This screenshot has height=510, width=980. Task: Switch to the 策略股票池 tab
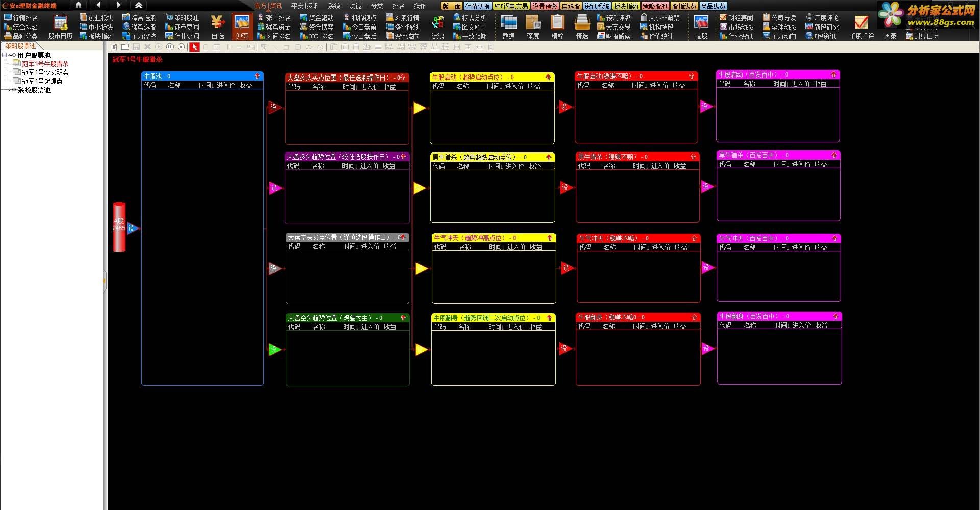point(21,46)
